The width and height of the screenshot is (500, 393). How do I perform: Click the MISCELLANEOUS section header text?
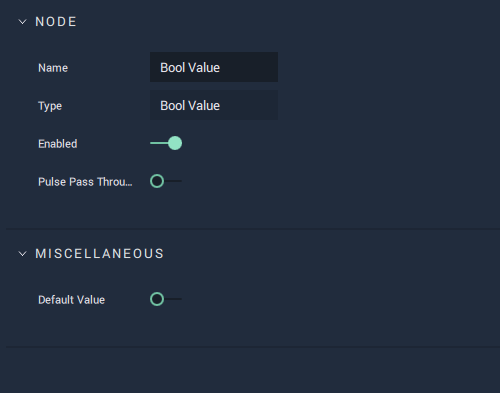point(100,254)
